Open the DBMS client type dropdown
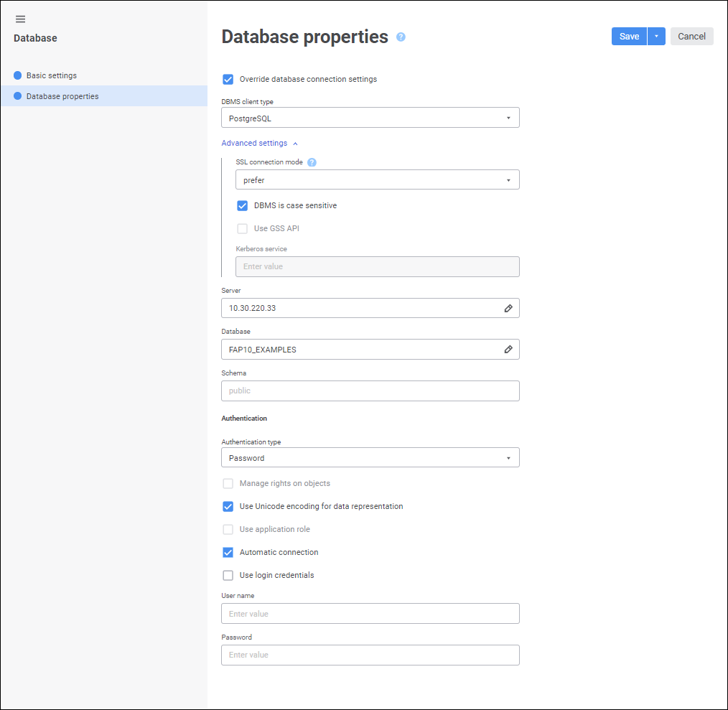The image size is (728, 710). point(370,118)
